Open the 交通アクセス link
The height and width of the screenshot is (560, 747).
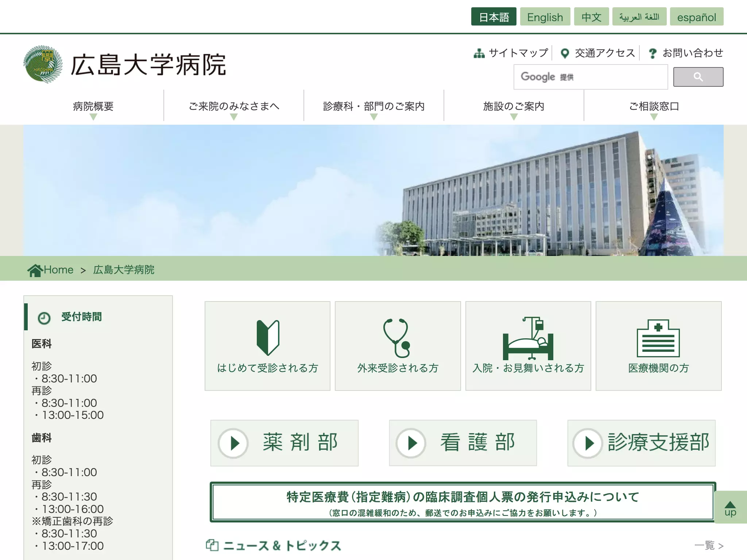click(x=605, y=53)
